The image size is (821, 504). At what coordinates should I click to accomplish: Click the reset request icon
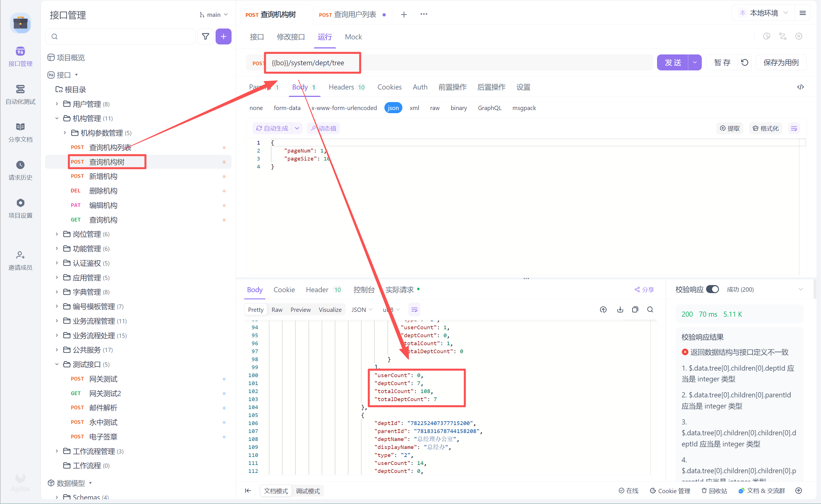[745, 62]
